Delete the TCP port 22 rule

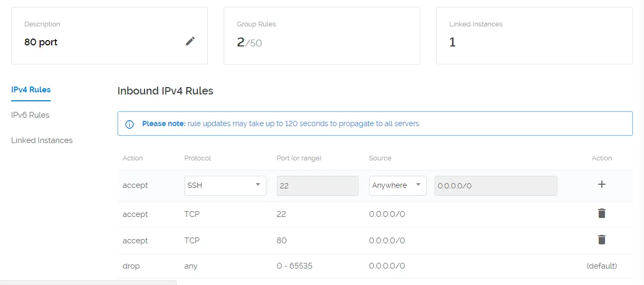602,213
